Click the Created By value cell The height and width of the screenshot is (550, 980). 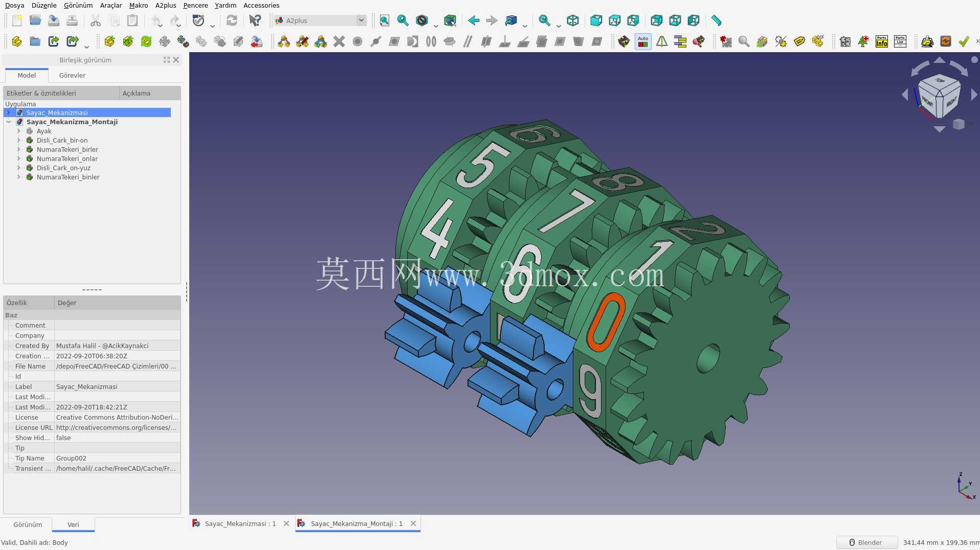click(x=117, y=346)
